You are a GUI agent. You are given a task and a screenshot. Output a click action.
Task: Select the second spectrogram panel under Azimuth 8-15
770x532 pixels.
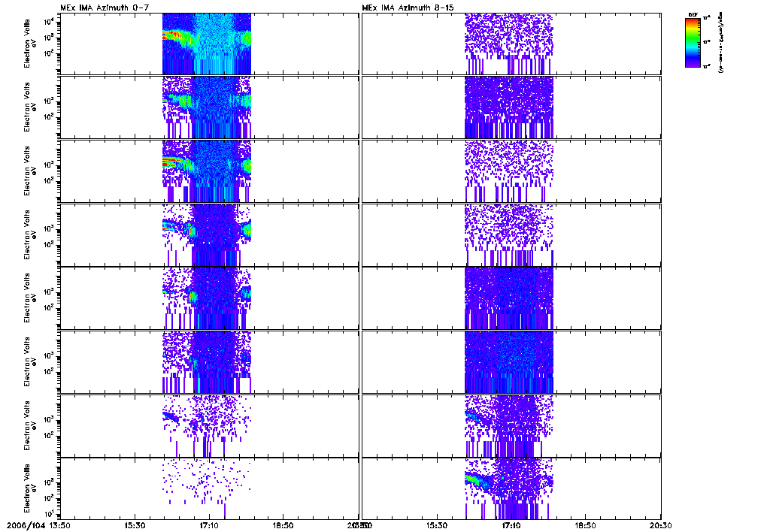click(511, 107)
